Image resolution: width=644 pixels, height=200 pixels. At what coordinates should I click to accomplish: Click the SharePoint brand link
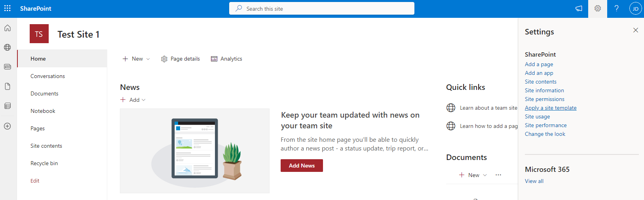(x=36, y=8)
